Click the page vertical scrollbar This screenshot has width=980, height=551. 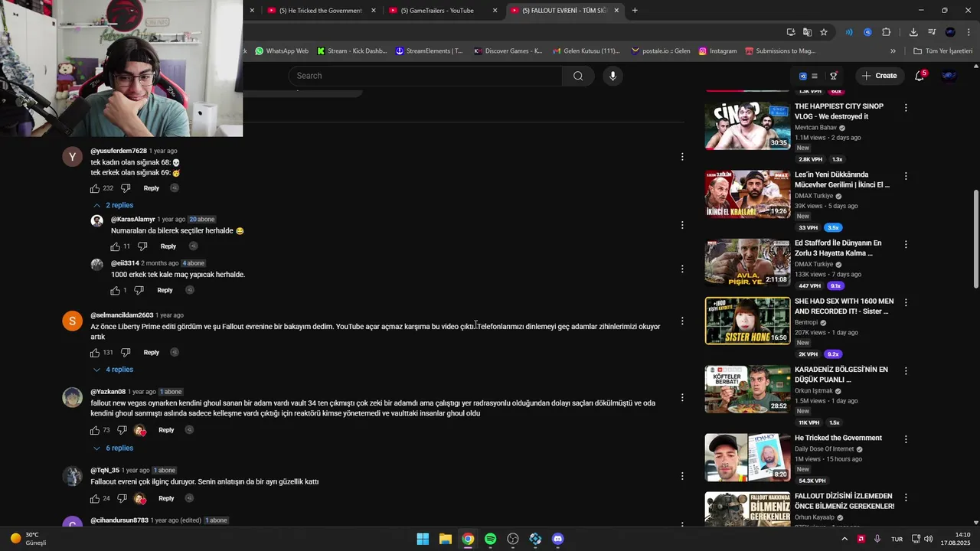[x=975, y=240]
